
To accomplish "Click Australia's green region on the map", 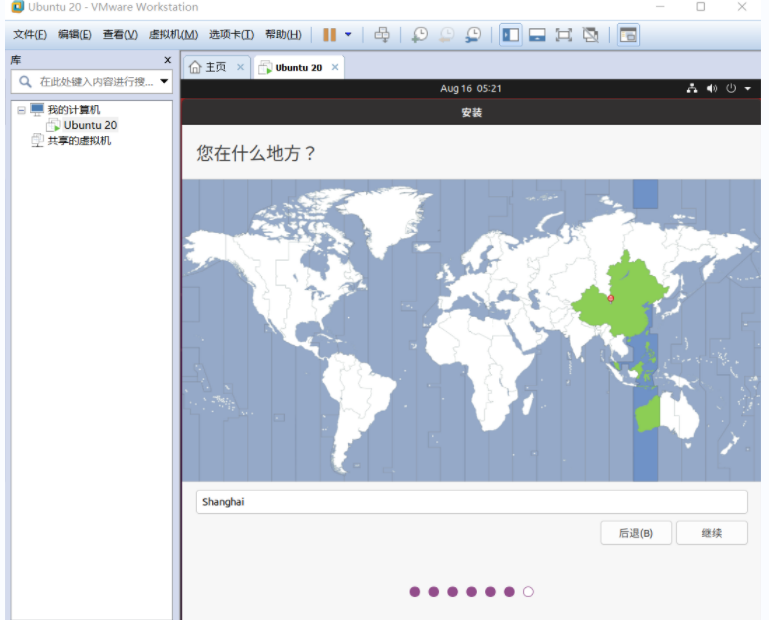I will coord(647,415).
